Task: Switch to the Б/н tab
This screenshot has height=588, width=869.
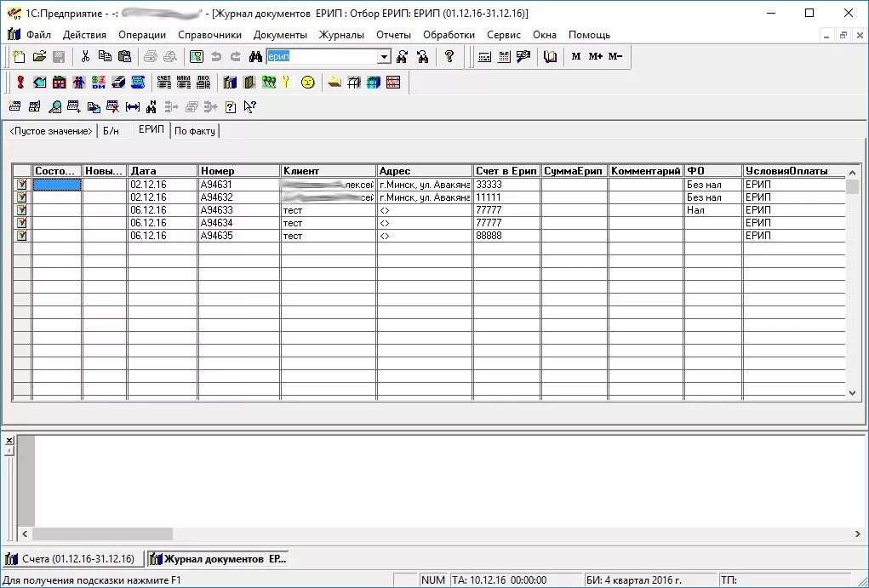Action: coord(111,131)
